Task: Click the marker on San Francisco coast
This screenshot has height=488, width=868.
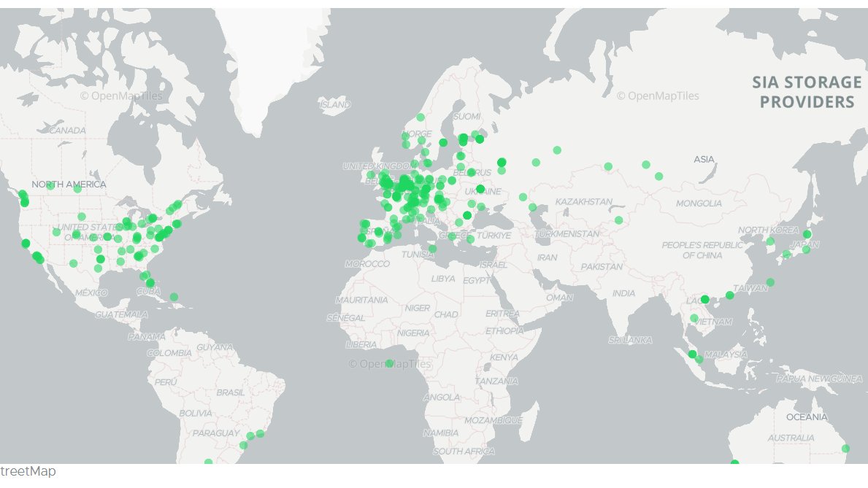Action: tap(26, 244)
